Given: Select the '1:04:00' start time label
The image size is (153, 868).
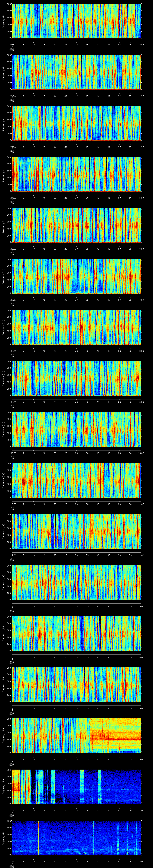Looking at the screenshot, I should tap(12, 197).
